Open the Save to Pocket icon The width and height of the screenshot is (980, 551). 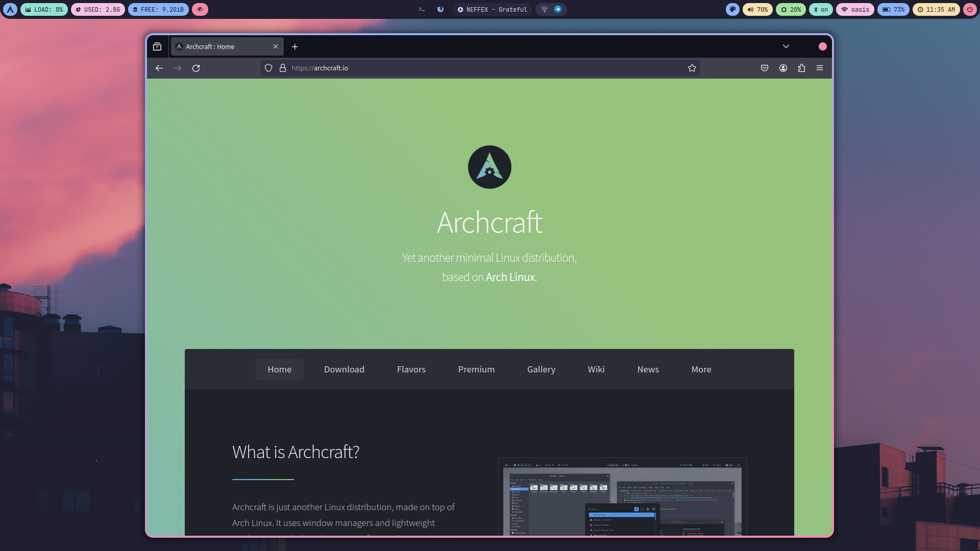(764, 68)
